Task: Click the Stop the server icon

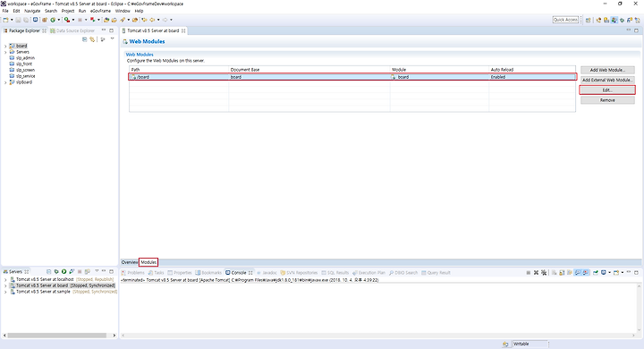Action: click(x=80, y=271)
